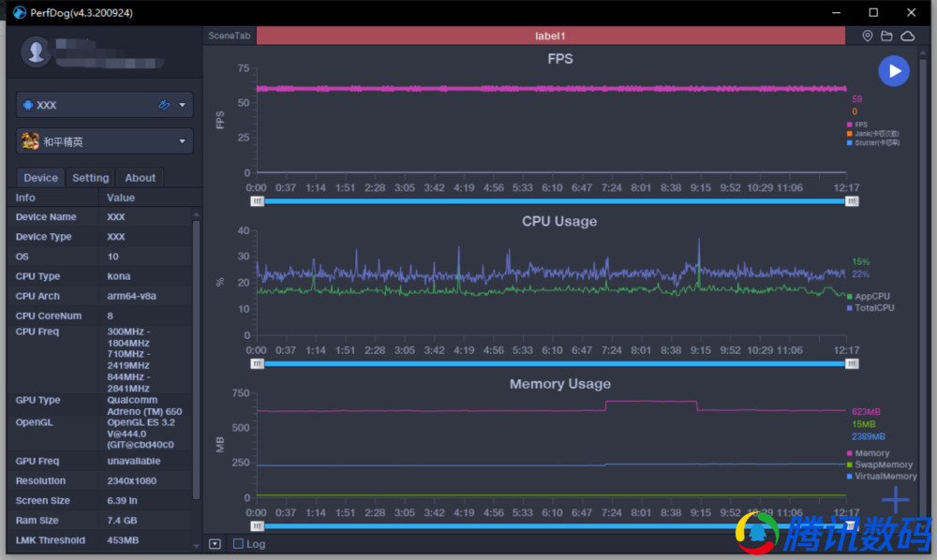Click the link icon beside XXX device
937x560 pixels.
(x=164, y=105)
